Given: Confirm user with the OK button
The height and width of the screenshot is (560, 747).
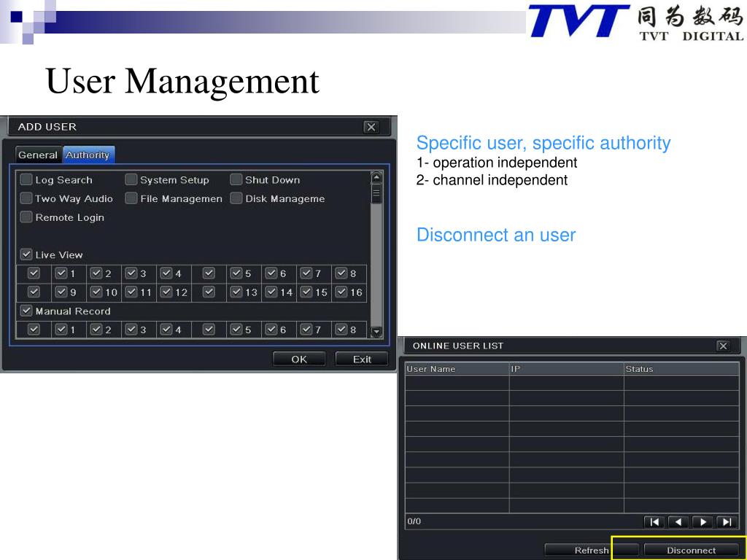Looking at the screenshot, I should click(x=299, y=359).
